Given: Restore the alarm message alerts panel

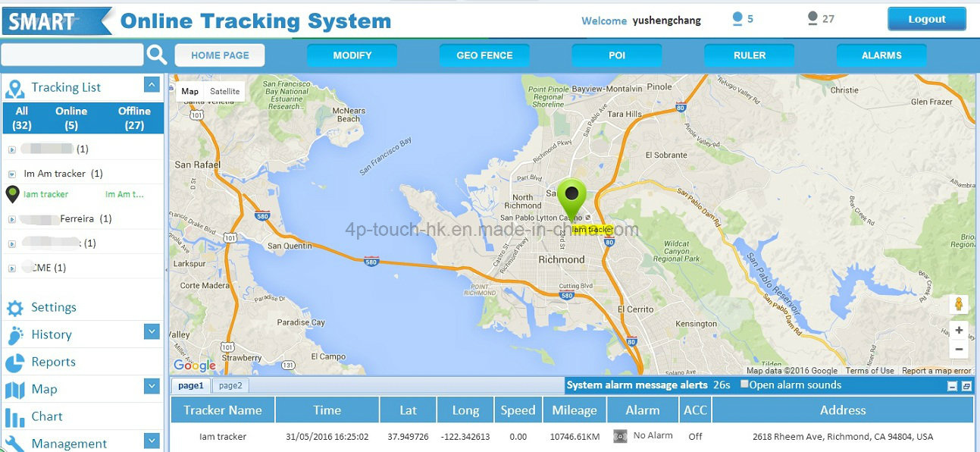Looking at the screenshot, I should click(x=966, y=386).
